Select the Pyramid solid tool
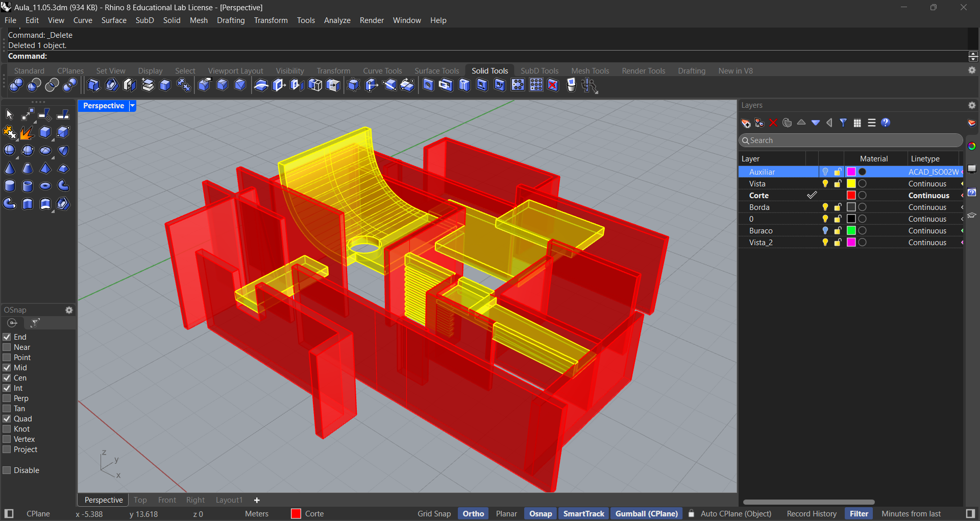The image size is (980, 521). [45, 169]
